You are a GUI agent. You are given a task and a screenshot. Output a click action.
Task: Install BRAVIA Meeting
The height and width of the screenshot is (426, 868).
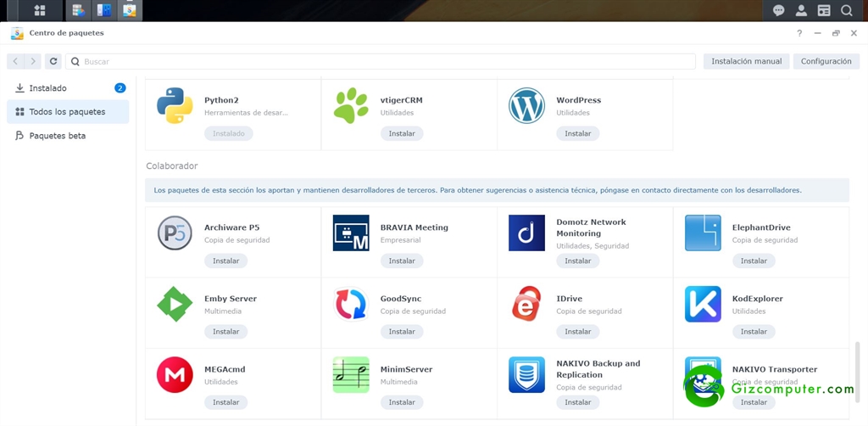(x=402, y=261)
